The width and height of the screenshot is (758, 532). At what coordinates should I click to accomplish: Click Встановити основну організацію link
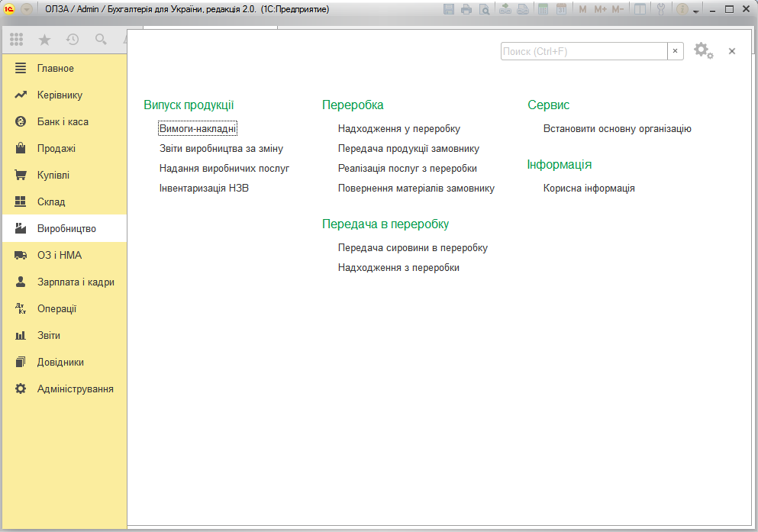tap(618, 129)
